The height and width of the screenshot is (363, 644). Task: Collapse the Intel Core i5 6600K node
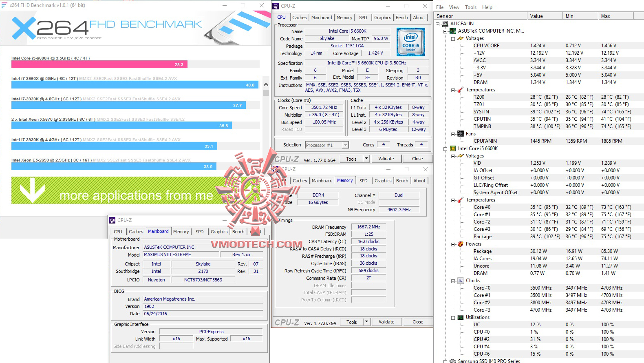(446, 149)
